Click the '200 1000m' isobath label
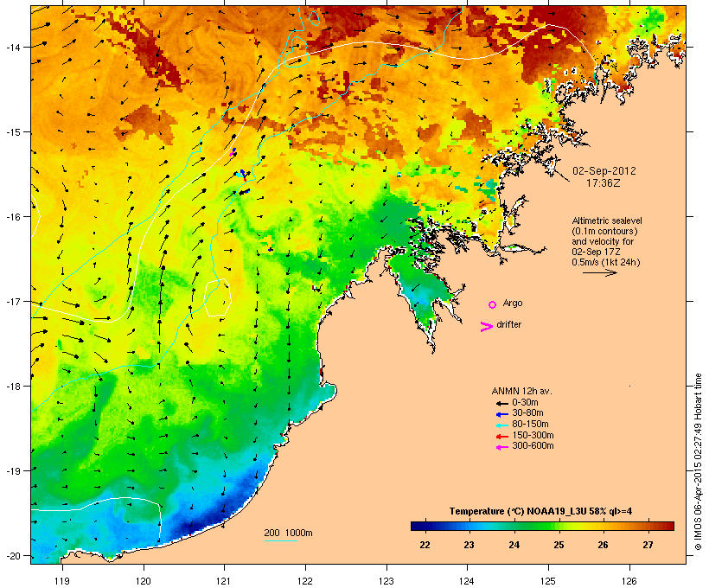Screen dimensions: 709x588 click(288, 533)
